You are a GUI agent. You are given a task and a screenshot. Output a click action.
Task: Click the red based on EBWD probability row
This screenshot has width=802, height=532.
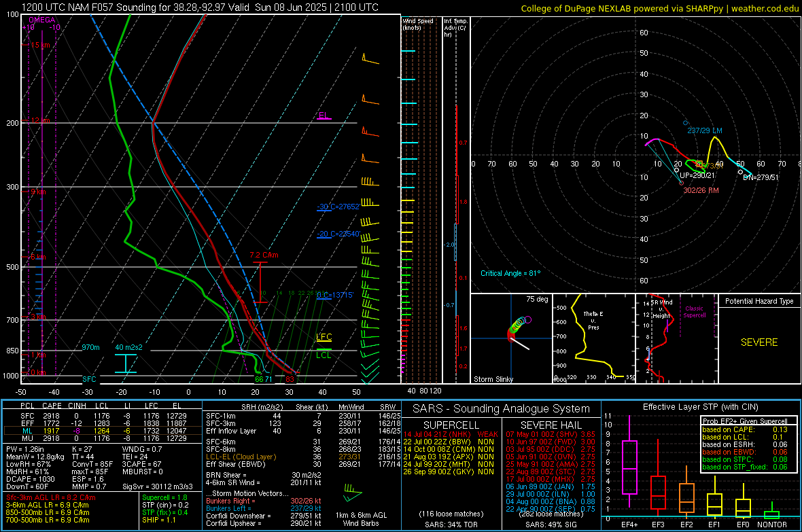pyautogui.click(x=745, y=452)
